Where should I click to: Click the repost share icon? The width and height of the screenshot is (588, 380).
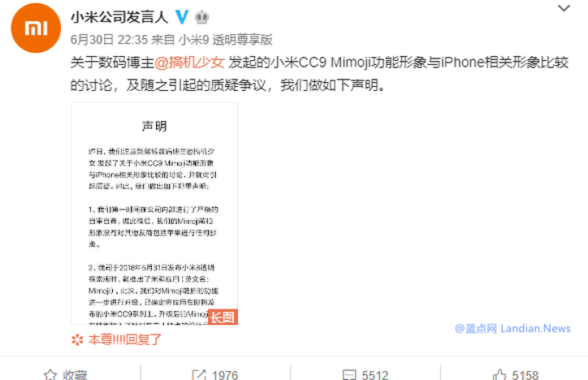[199, 375]
